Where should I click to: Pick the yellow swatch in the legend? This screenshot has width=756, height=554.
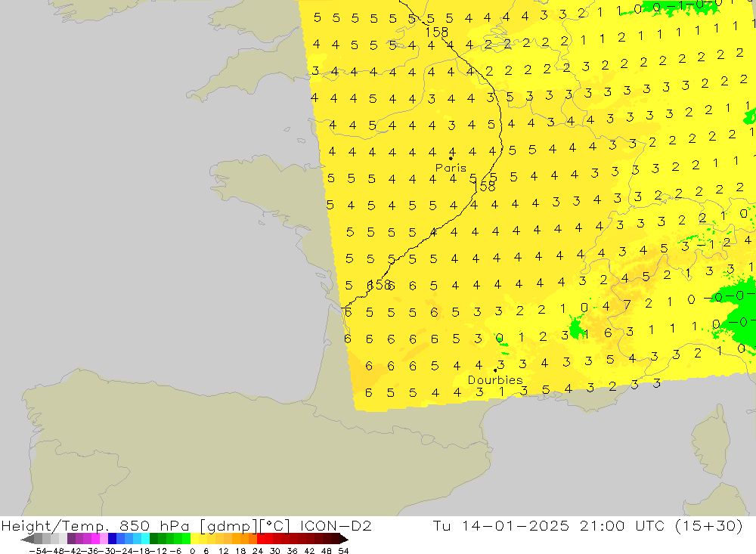tap(195, 539)
